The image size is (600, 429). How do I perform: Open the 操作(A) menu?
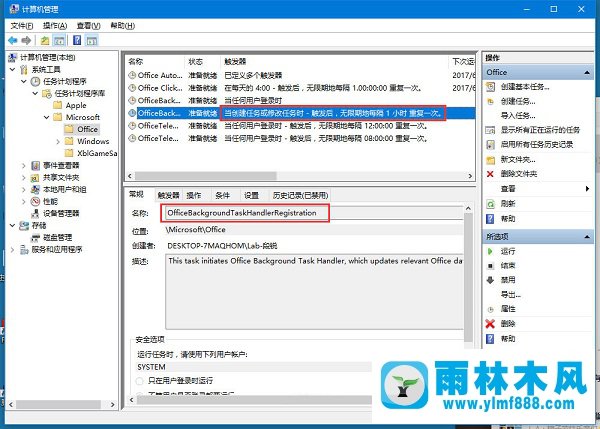[x=55, y=26]
